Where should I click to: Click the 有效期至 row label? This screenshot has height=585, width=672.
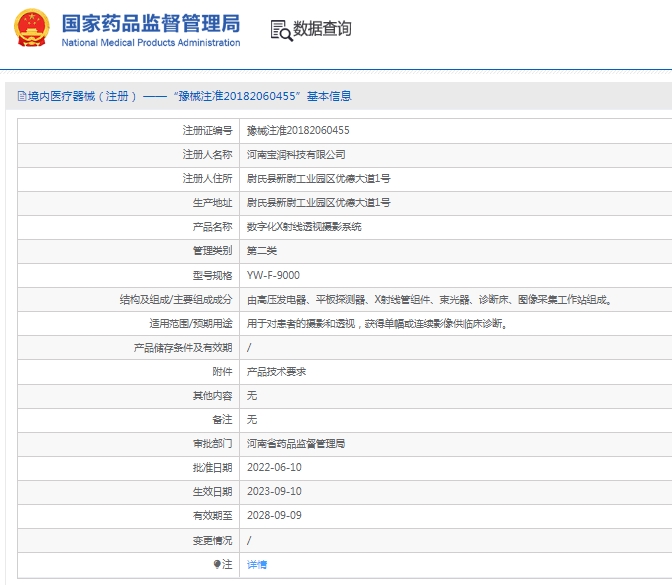(x=213, y=516)
